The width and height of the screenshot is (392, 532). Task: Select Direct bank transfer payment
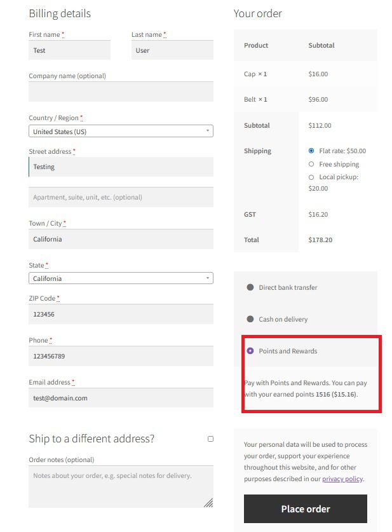click(x=250, y=287)
